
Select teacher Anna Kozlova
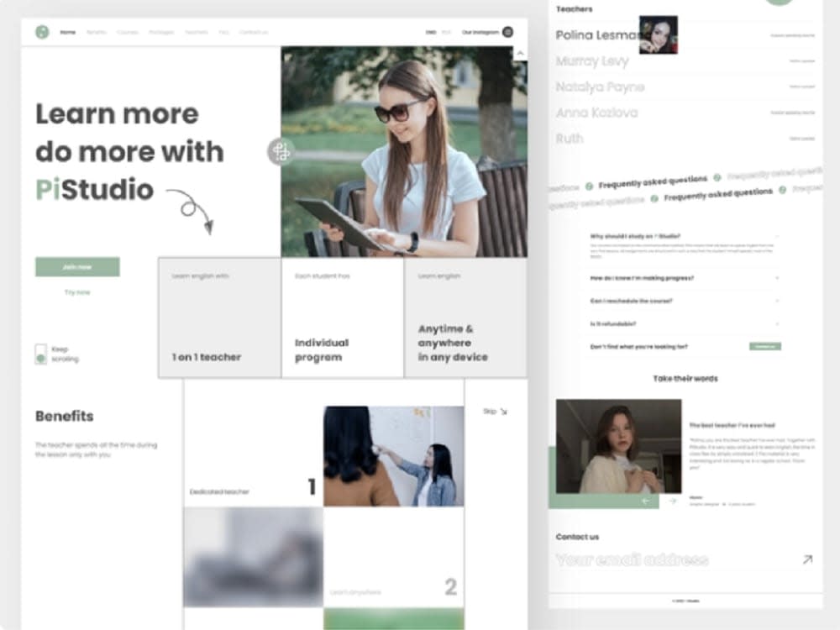pos(596,113)
